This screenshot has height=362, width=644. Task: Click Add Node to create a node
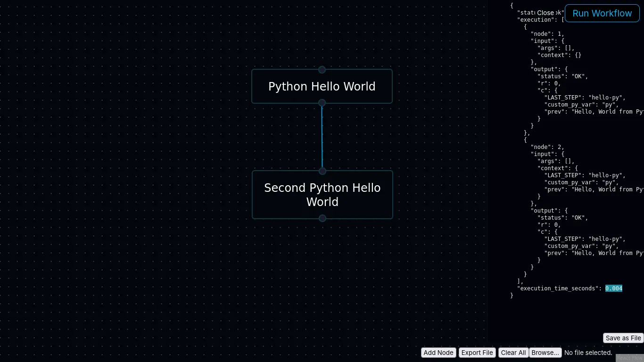[x=438, y=353]
